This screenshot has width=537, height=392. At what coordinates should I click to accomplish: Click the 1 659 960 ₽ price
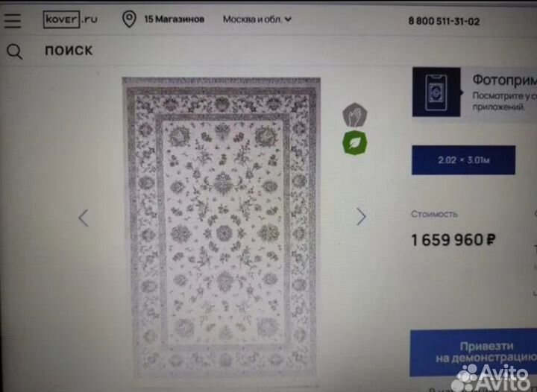453,240
